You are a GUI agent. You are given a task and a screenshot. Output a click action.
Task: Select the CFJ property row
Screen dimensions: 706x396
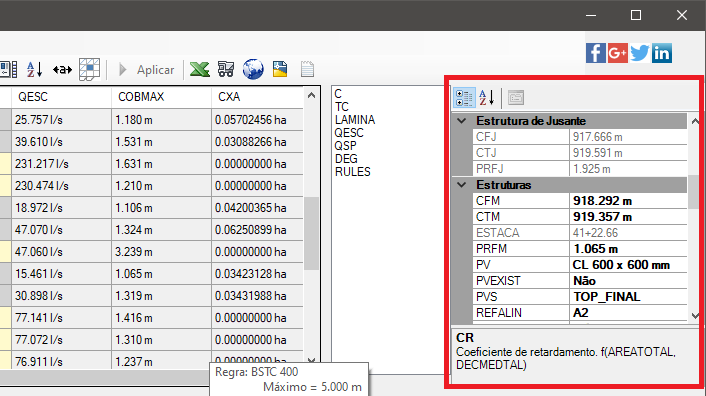click(580, 137)
